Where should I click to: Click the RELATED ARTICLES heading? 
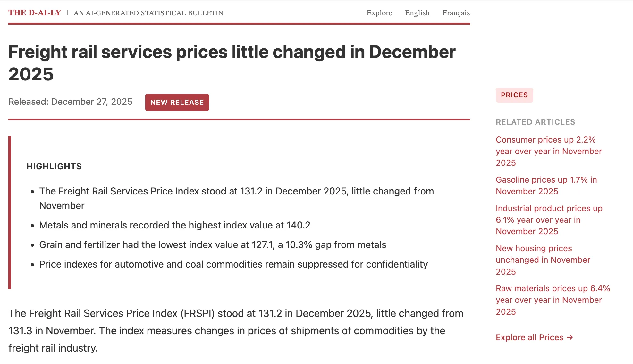coord(536,122)
